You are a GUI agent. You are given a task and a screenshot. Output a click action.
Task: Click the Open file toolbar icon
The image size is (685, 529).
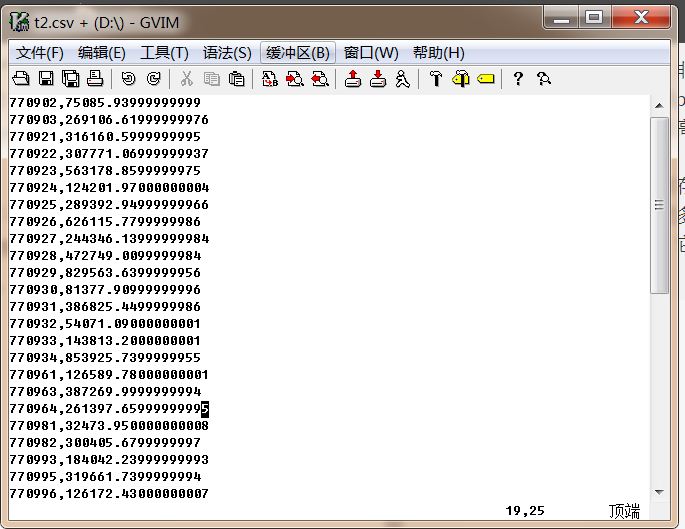(x=21, y=79)
